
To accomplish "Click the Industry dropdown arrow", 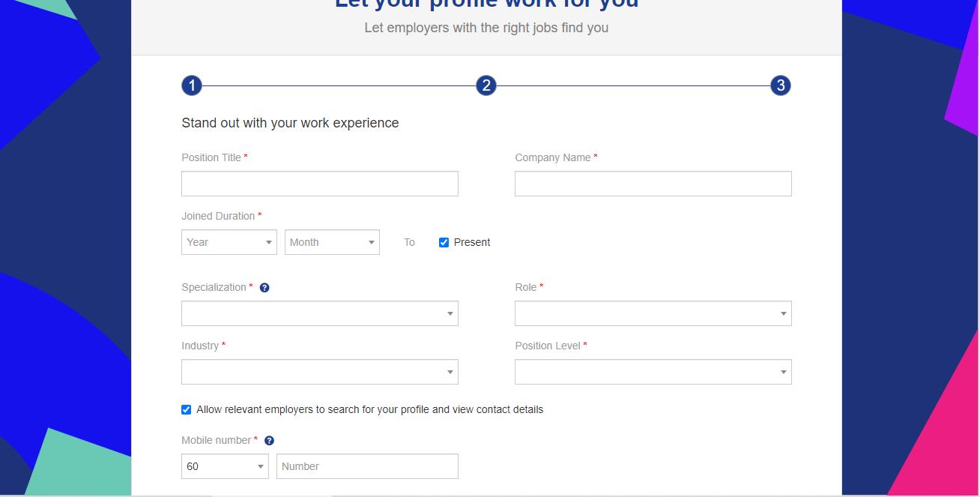I will [x=450, y=372].
